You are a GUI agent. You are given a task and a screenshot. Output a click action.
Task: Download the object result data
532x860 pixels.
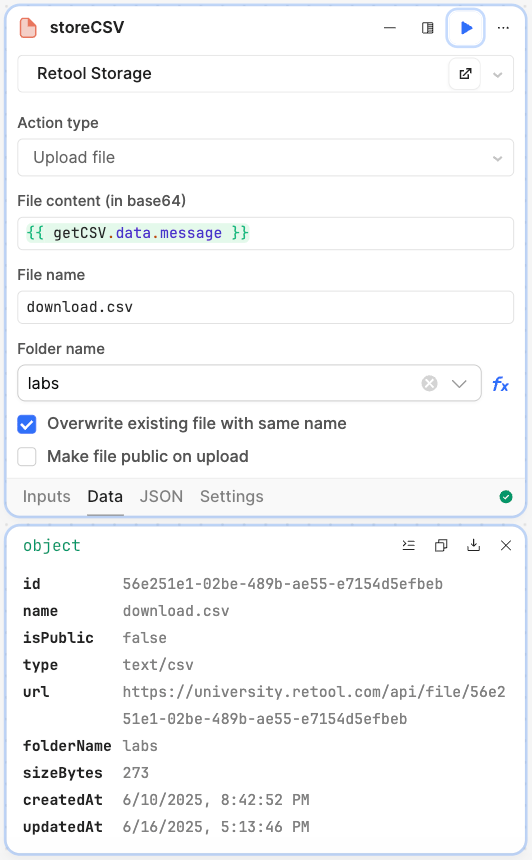tap(473, 545)
